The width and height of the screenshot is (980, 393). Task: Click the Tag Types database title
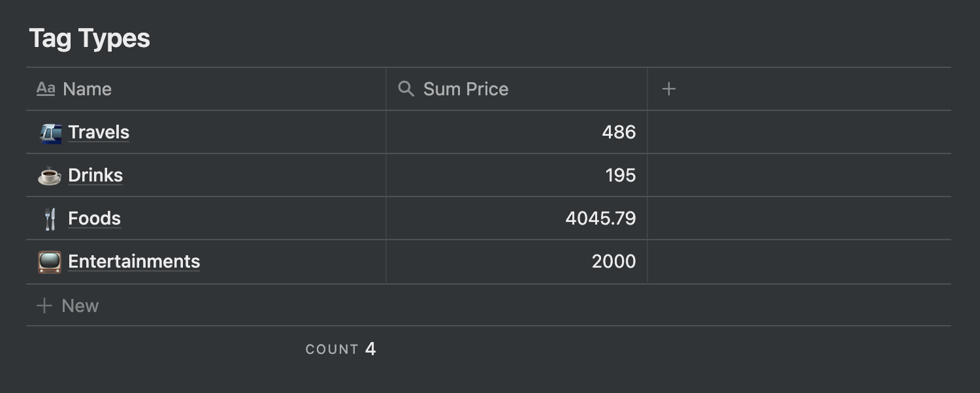pyautogui.click(x=90, y=38)
